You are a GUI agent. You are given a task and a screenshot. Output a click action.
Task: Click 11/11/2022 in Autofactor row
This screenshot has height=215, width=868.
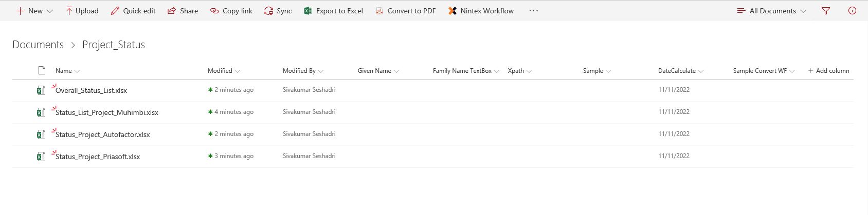point(674,134)
